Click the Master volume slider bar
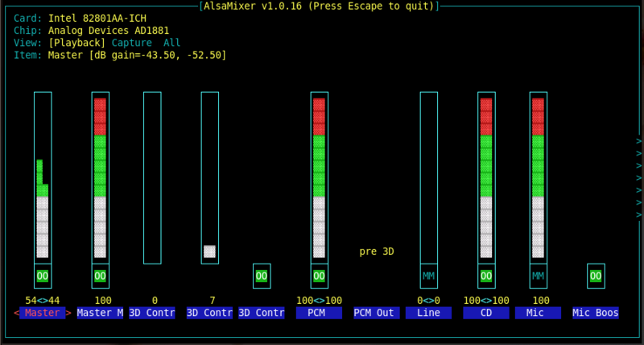 [x=43, y=177]
